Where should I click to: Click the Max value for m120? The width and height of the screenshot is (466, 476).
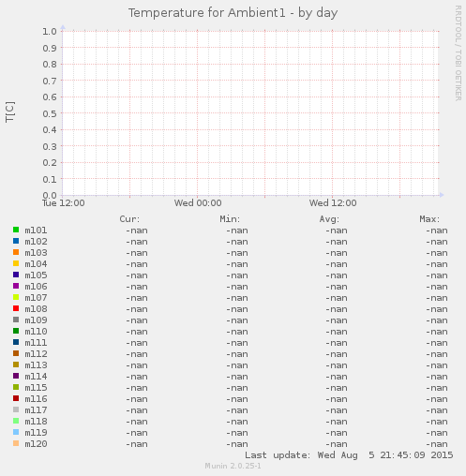[x=437, y=444]
